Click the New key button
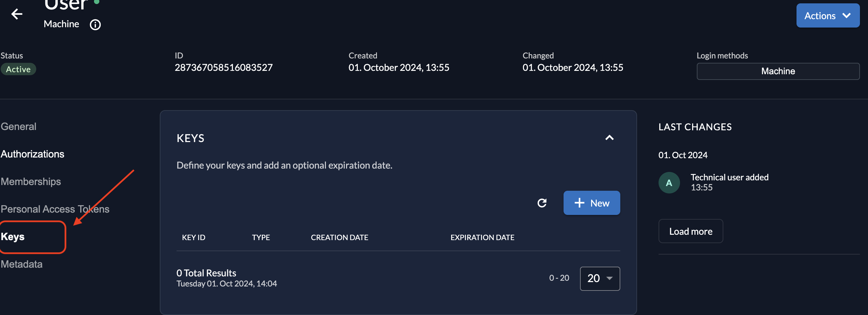 tap(592, 203)
